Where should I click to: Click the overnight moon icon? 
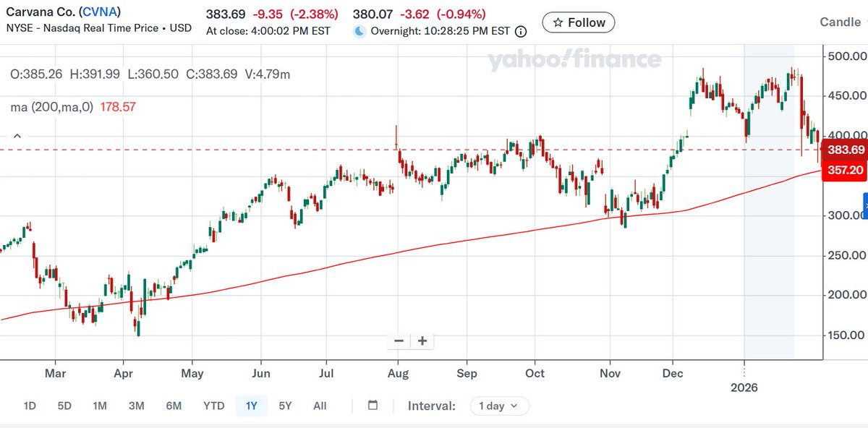359,31
